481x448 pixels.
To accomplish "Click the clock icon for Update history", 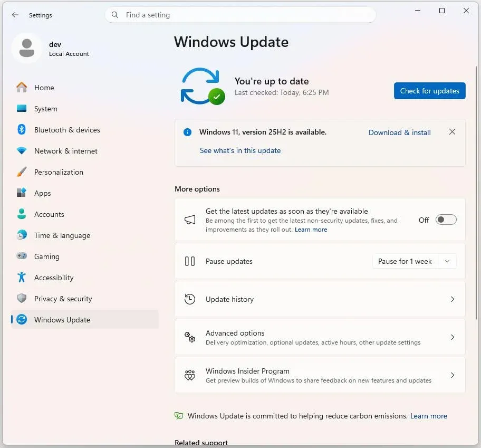I will 190,299.
